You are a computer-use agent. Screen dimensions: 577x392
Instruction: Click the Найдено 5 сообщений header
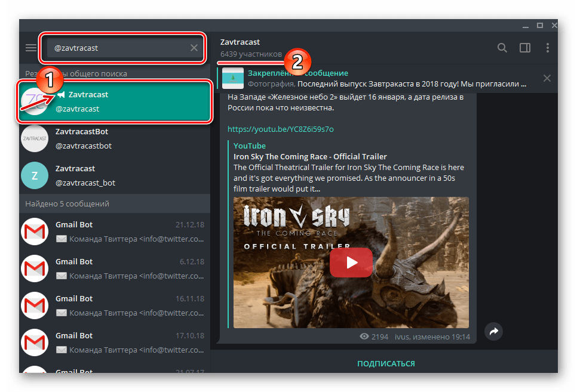tap(115, 203)
